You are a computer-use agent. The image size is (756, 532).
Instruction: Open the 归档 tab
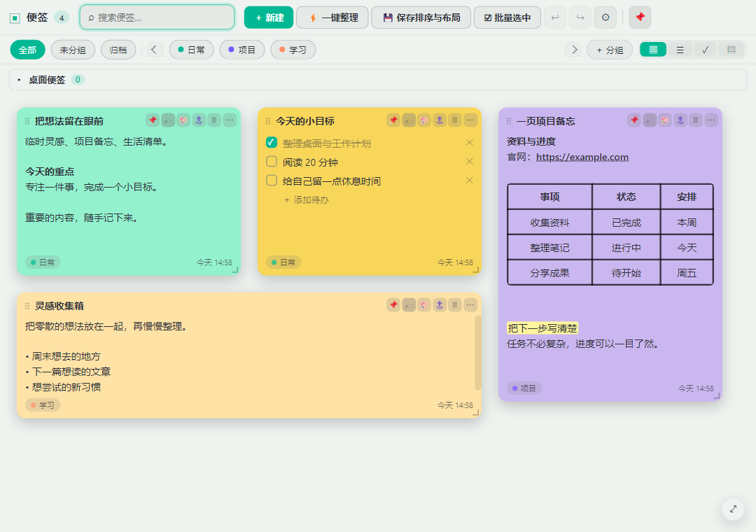118,50
